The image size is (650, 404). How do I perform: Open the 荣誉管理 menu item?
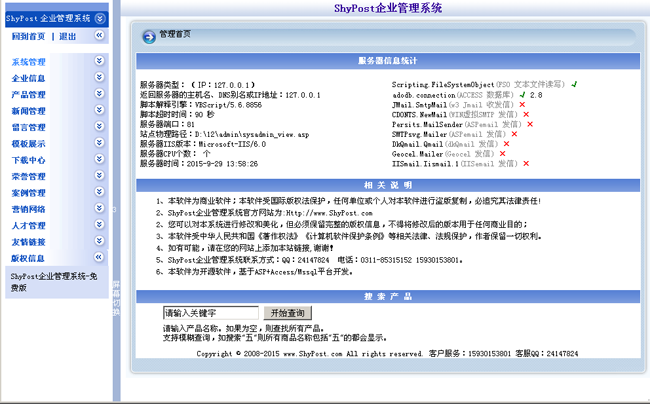pyautogui.click(x=29, y=177)
